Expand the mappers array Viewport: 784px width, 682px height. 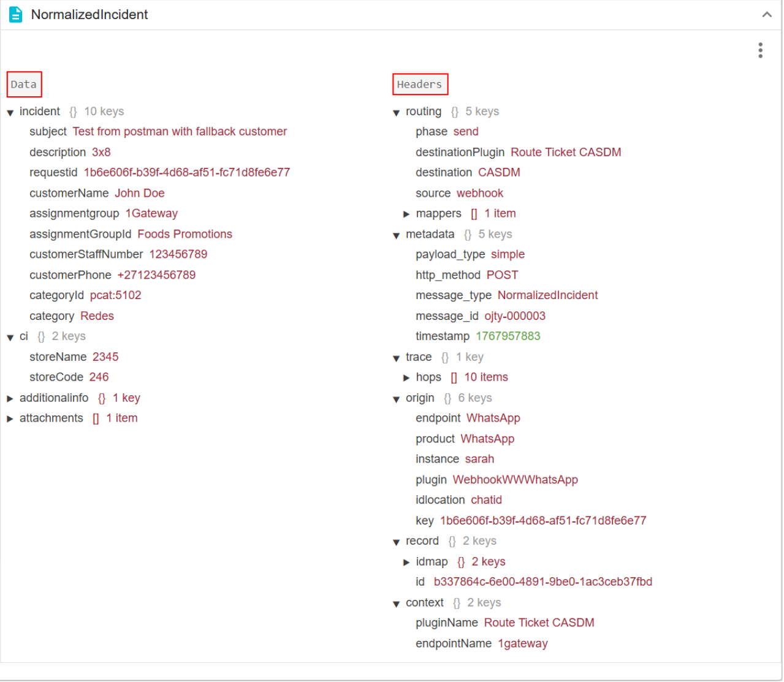coord(406,214)
